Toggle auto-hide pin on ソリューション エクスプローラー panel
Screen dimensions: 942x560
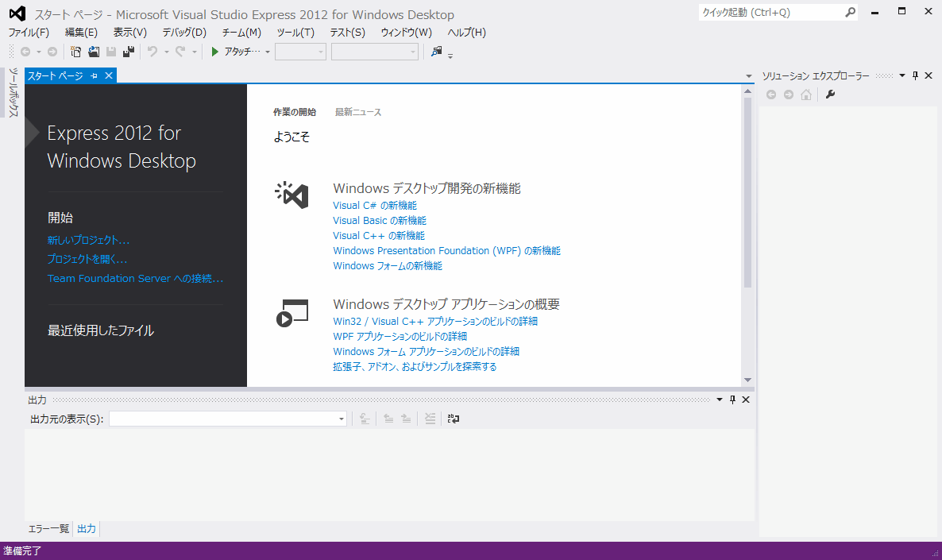pyautogui.click(x=915, y=75)
